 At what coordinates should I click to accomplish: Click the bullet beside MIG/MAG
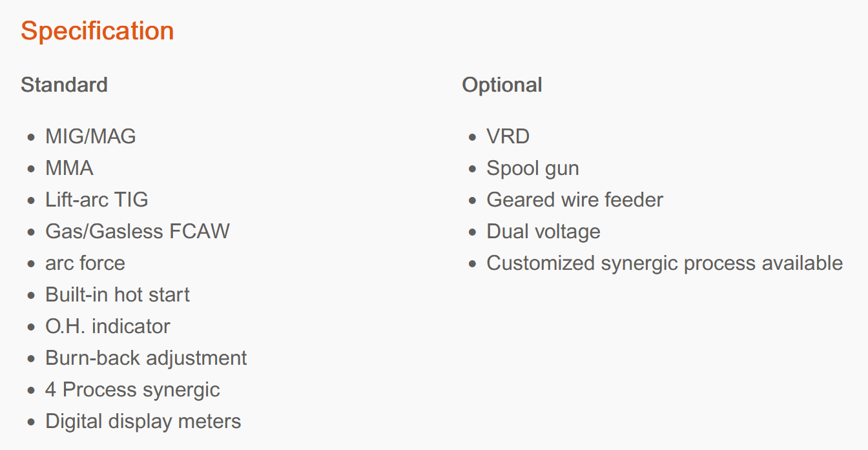tap(32, 138)
